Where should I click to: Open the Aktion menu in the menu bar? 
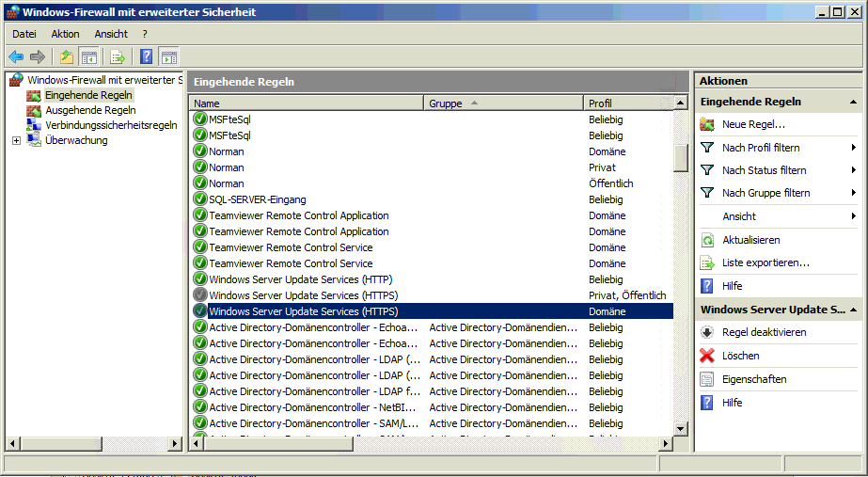click(65, 34)
